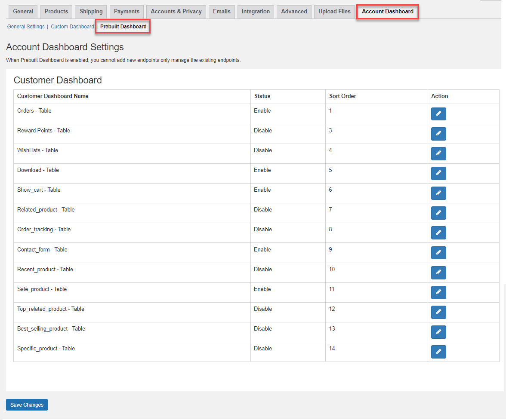The height and width of the screenshot is (420, 506).
Task: Edit the Best_selling_product - Table row
Action: click(x=438, y=332)
